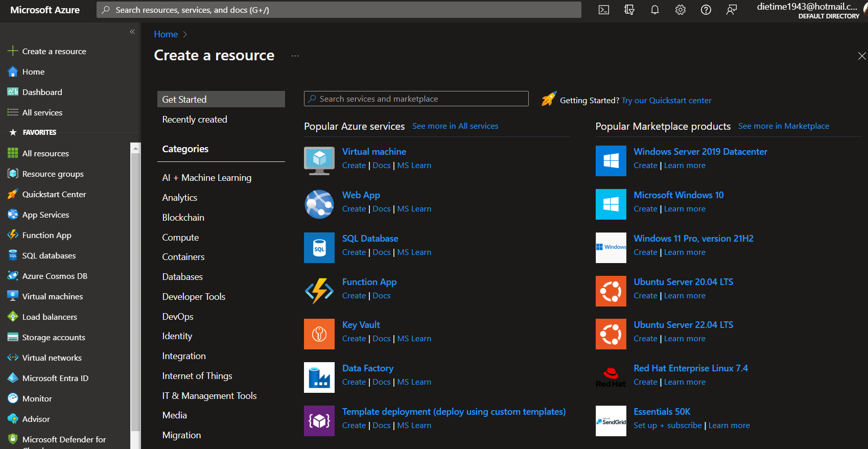Image resolution: width=868 pixels, height=449 pixels.
Task: Click the Windows 11 Pro product icon
Action: point(611,247)
